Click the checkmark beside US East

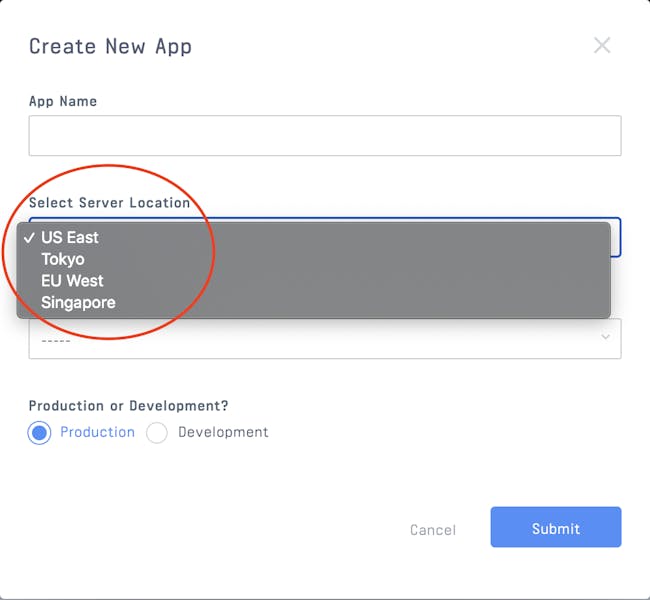click(x=29, y=238)
